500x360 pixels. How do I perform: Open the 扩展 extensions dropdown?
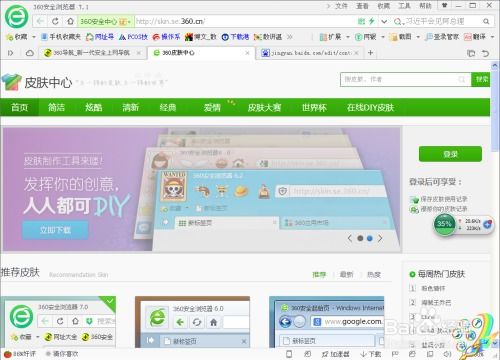click(334, 37)
